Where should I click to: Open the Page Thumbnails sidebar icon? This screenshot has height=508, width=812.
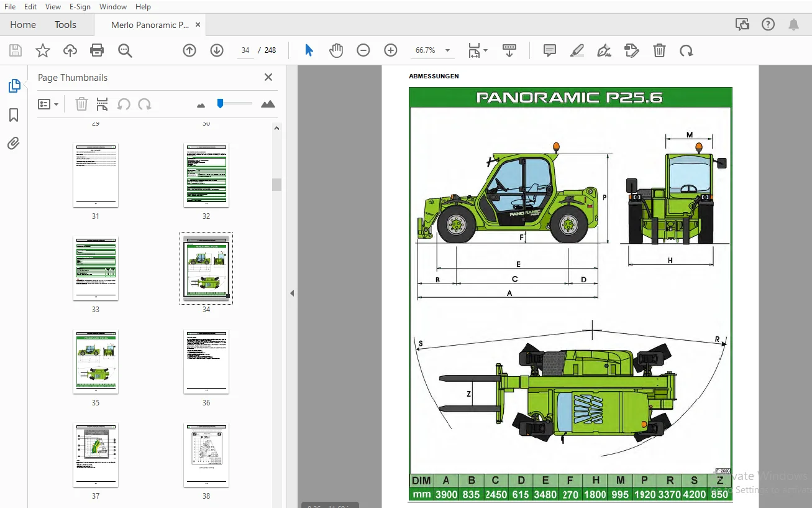coord(14,86)
